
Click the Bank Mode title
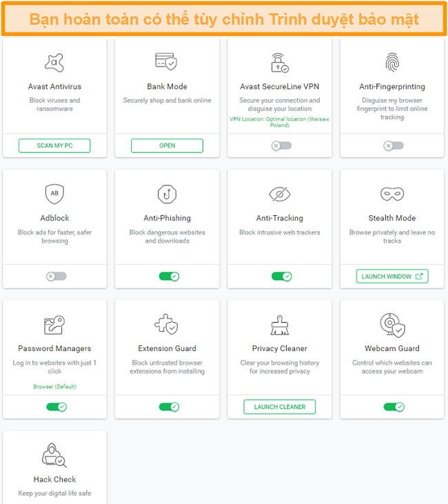[167, 86]
